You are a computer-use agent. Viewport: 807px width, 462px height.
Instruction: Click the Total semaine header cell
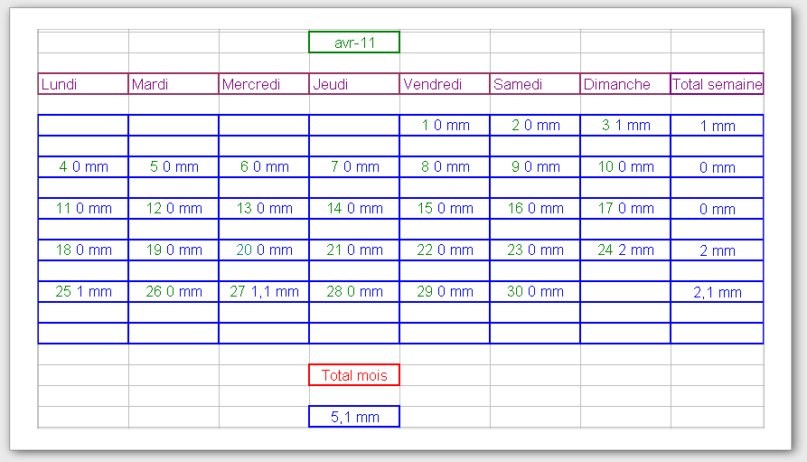pyautogui.click(x=717, y=84)
